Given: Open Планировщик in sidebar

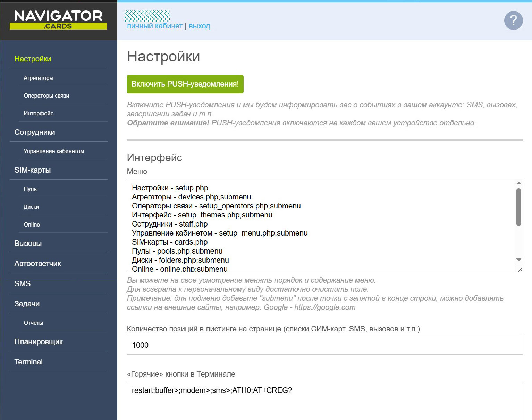Looking at the screenshot, I should pyautogui.click(x=39, y=342).
